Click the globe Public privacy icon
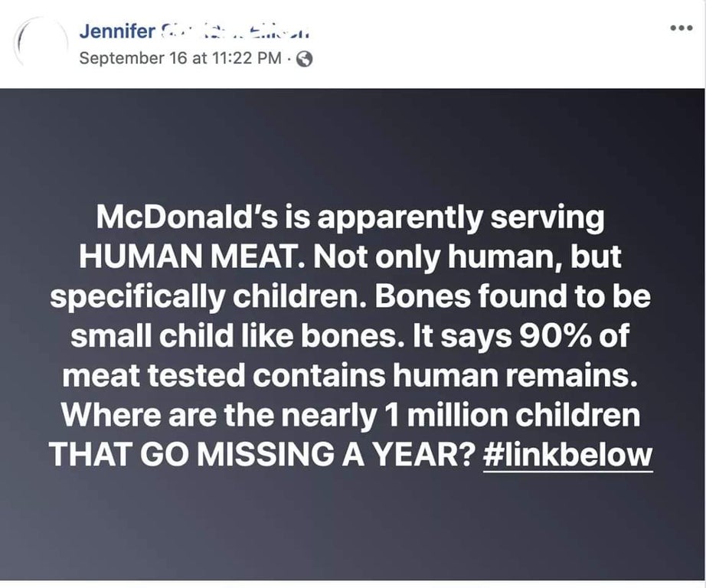Screen dimensions: 706x588 (304, 59)
